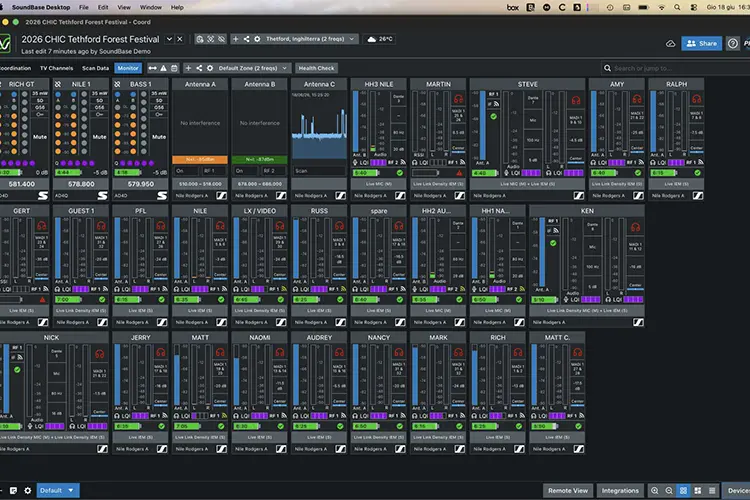Open the SoundBase logo icon
The height and width of the screenshot is (500, 750).
coord(4,44)
